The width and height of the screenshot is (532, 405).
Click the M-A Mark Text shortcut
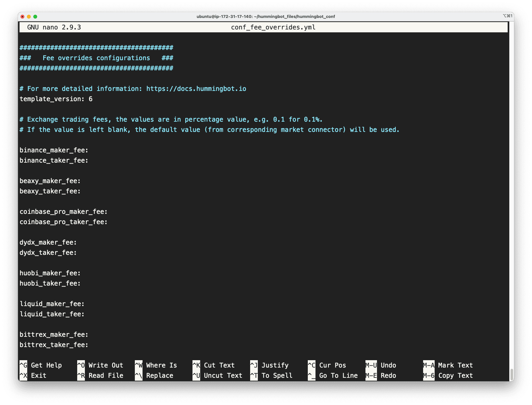click(448, 365)
